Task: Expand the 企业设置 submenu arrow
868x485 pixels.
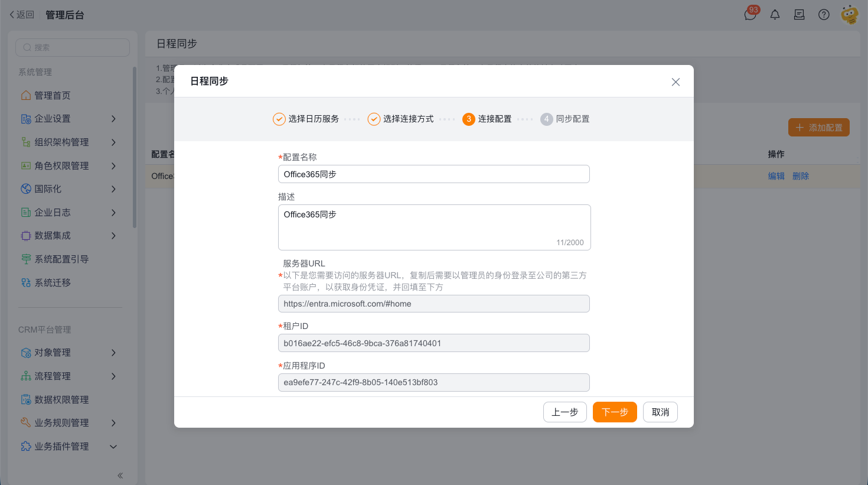Action: [x=113, y=119]
